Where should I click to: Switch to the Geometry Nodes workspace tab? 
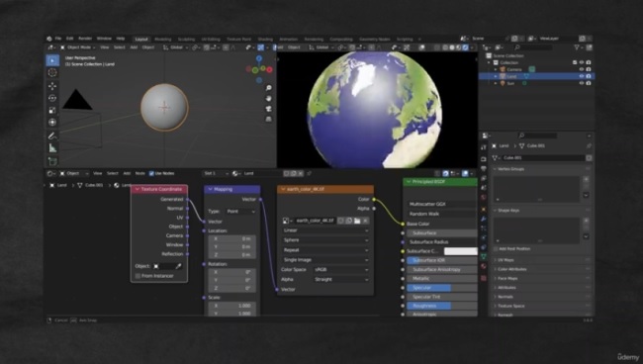pyautogui.click(x=375, y=40)
